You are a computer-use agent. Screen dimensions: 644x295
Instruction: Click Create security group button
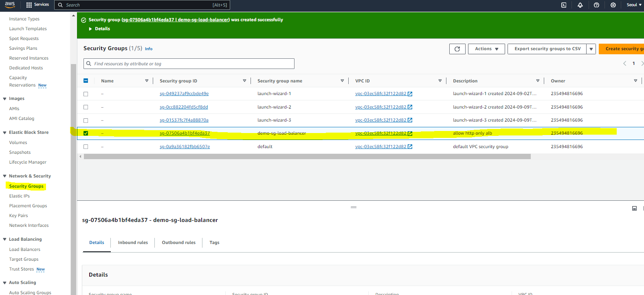[x=622, y=49]
